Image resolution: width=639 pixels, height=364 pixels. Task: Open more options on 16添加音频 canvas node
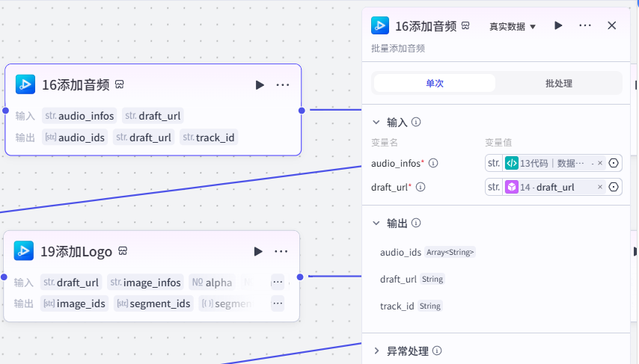click(282, 85)
